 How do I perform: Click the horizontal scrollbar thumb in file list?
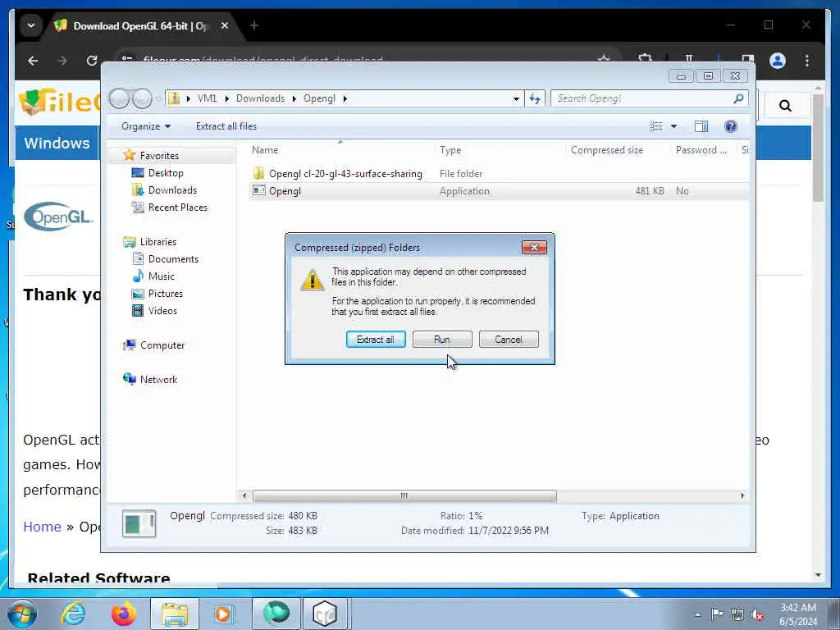click(x=404, y=496)
